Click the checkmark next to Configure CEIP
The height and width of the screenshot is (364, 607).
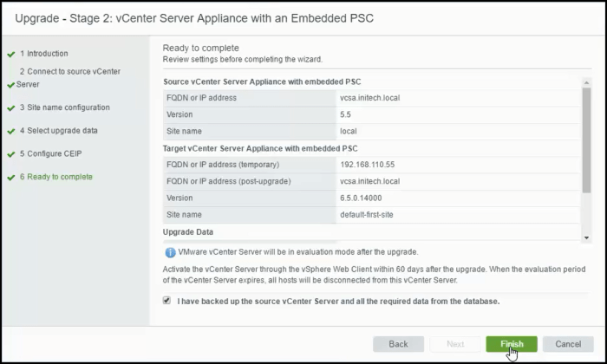[10, 154]
